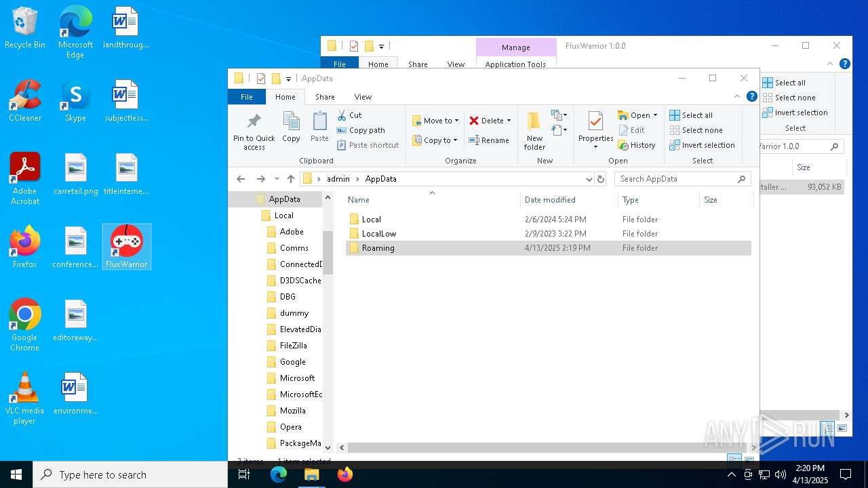Open History in the Open group

tap(637, 145)
